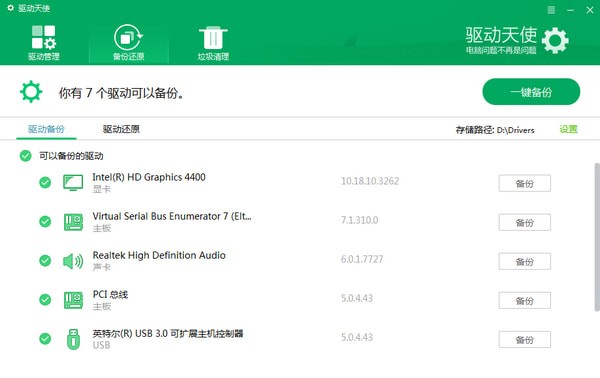600x378 pixels.
Task: Click version number 7.1.310.0
Action: (x=359, y=220)
